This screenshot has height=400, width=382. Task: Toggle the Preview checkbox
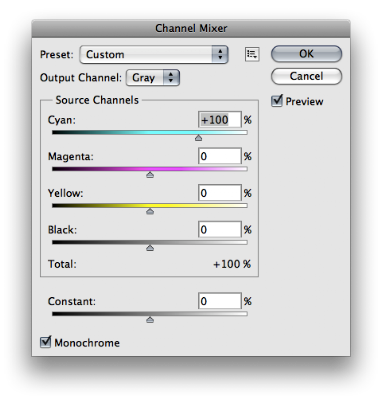277,101
